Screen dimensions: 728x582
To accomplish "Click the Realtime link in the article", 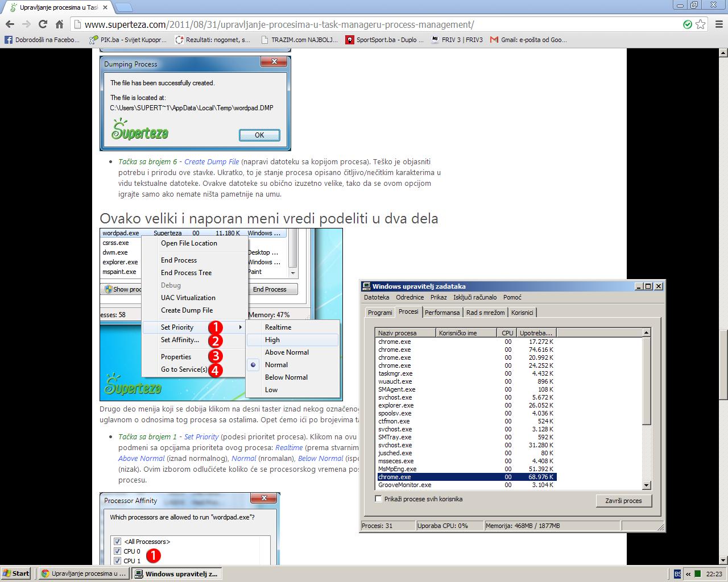I will [x=289, y=448].
